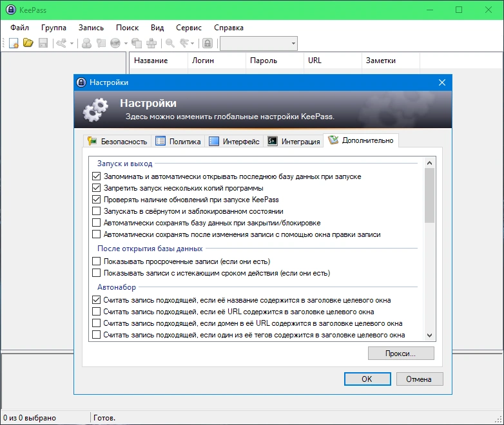
Task: Click the Perform auto-type toolbar icon
Action: point(151,43)
